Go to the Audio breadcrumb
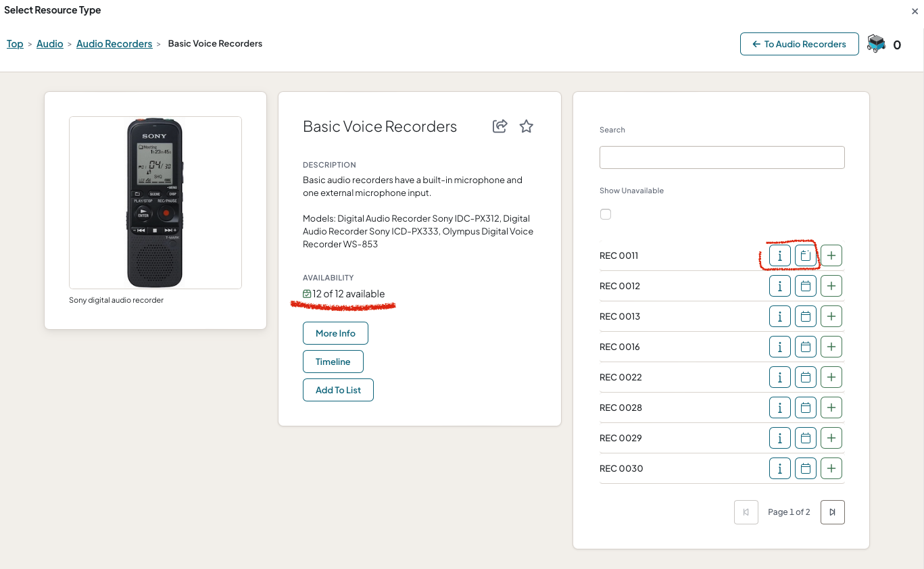This screenshot has width=924, height=569. [50, 44]
